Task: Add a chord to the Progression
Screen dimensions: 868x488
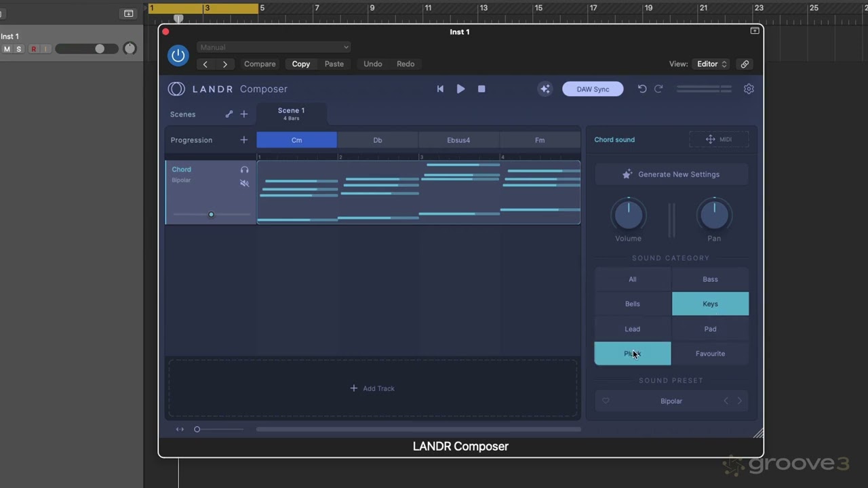Action: (x=244, y=140)
